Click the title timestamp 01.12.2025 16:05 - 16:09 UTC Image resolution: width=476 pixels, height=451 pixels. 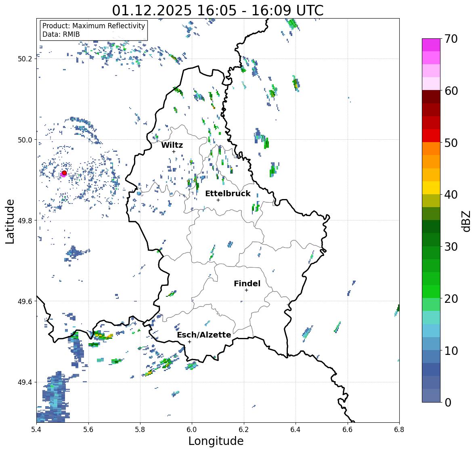[x=218, y=10]
